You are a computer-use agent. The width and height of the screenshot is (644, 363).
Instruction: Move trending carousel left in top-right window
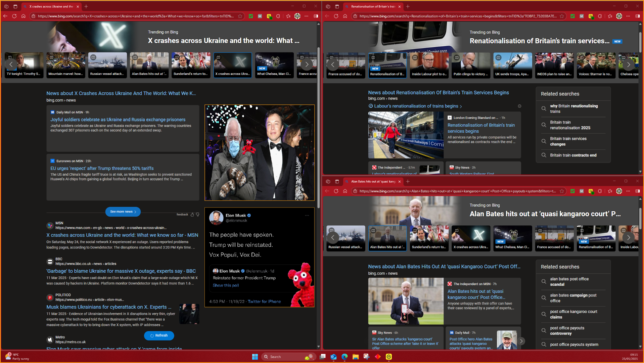[333, 64]
